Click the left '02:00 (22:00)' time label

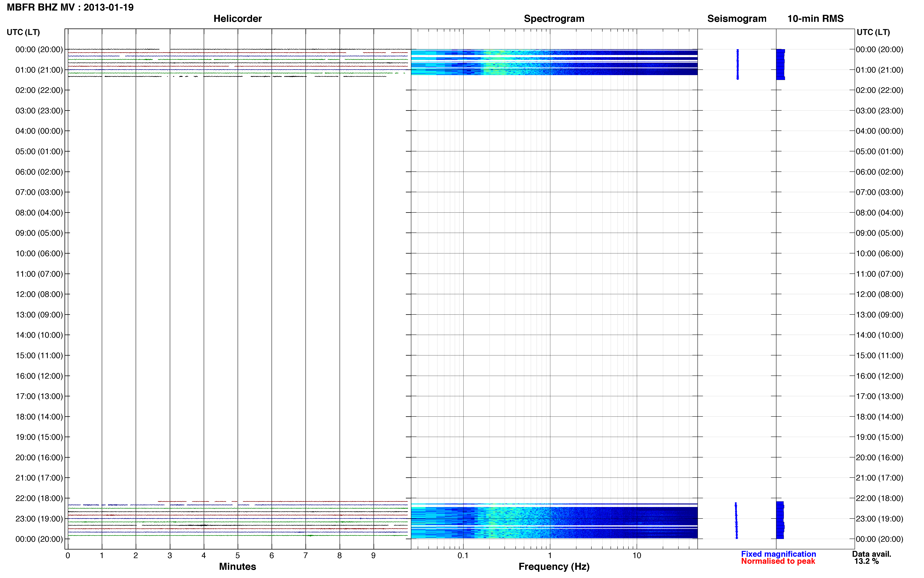point(39,90)
